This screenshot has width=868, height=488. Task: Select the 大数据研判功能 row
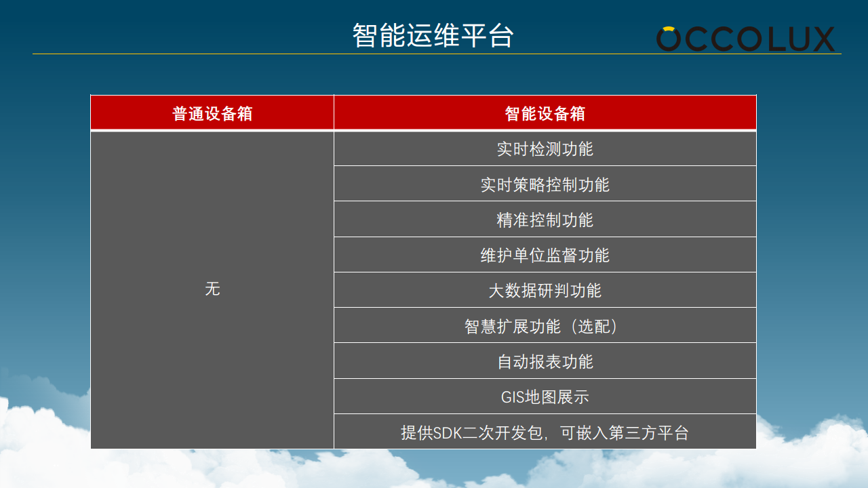point(545,290)
